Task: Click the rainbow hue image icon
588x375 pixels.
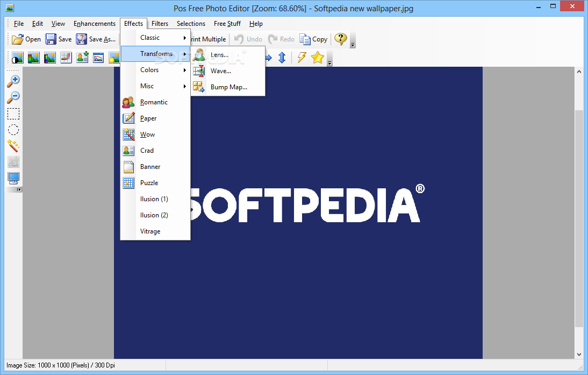Action: [49, 58]
